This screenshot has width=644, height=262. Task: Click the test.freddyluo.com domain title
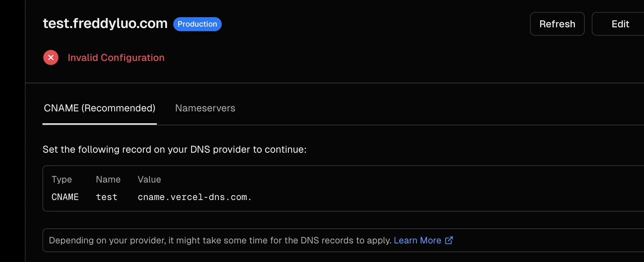[x=105, y=23]
